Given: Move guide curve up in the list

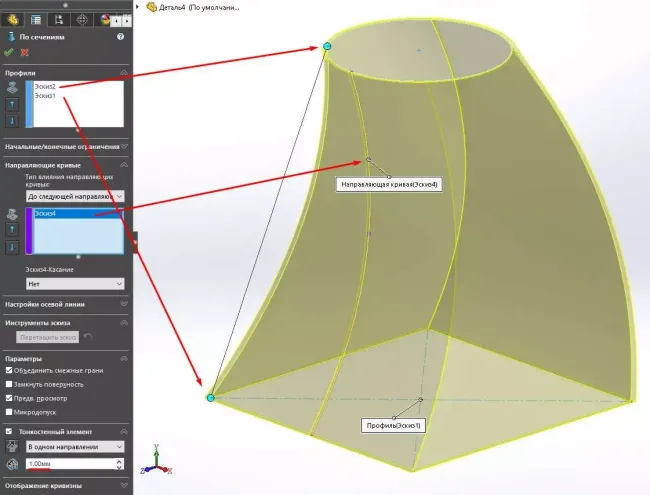Looking at the screenshot, I should 12,230.
